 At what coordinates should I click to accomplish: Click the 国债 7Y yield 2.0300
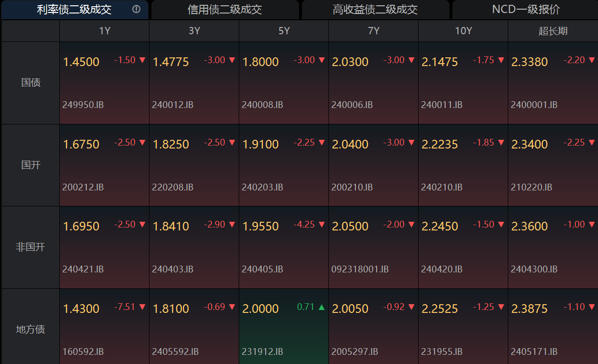click(350, 62)
